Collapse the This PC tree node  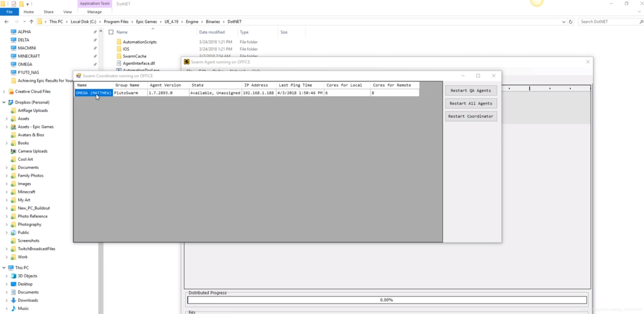[x=4, y=267]
